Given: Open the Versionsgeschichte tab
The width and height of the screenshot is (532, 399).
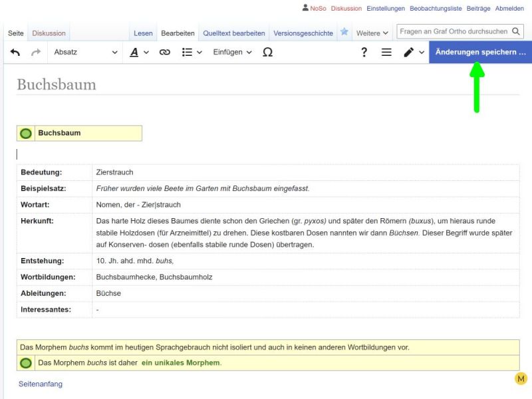Looking at the screenshot, I should tap(304, 31).
